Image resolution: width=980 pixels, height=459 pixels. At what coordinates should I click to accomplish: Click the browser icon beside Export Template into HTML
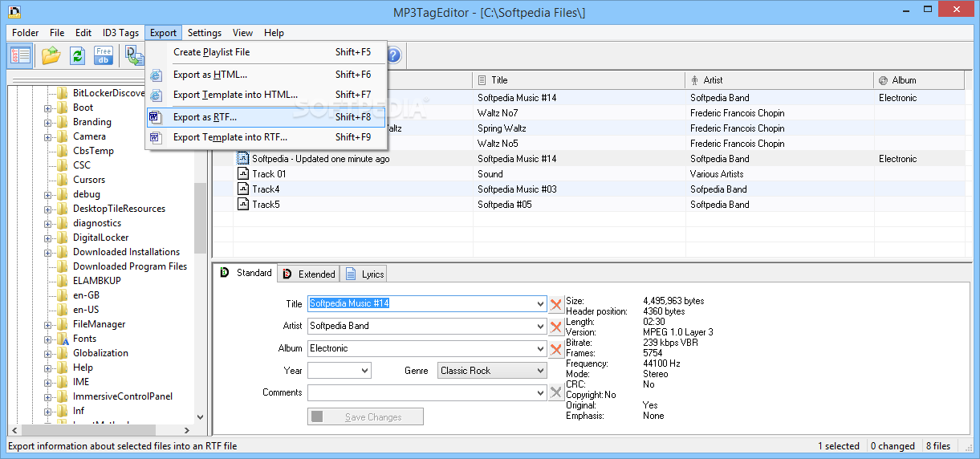156,95
